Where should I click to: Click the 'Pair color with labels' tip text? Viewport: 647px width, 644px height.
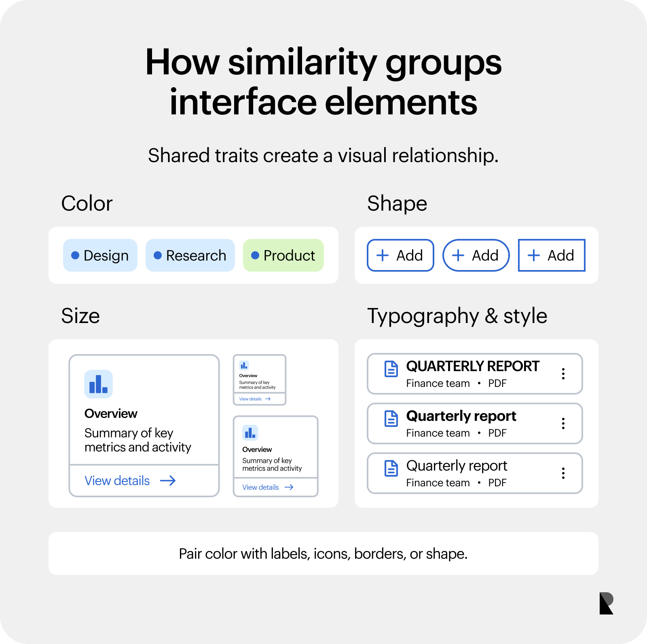point(323,553)
